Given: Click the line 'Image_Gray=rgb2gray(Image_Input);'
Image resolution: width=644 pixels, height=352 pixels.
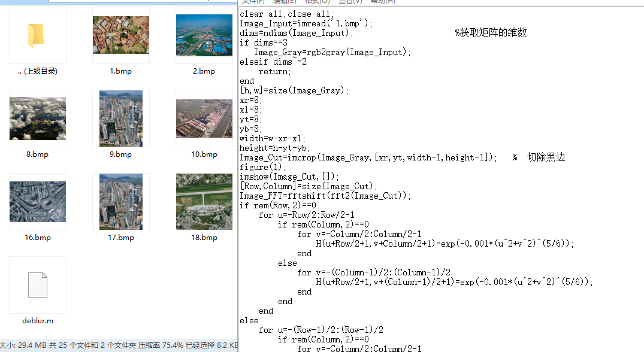Looking at the screenshot, I should coord(332,52).
